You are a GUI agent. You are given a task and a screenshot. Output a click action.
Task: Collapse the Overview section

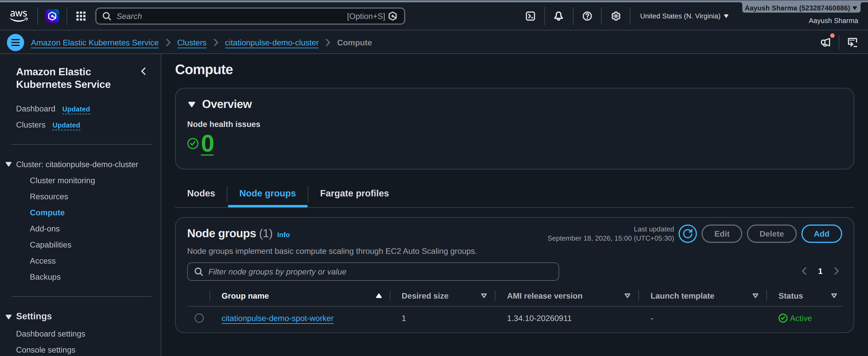(x=191, y=104)
